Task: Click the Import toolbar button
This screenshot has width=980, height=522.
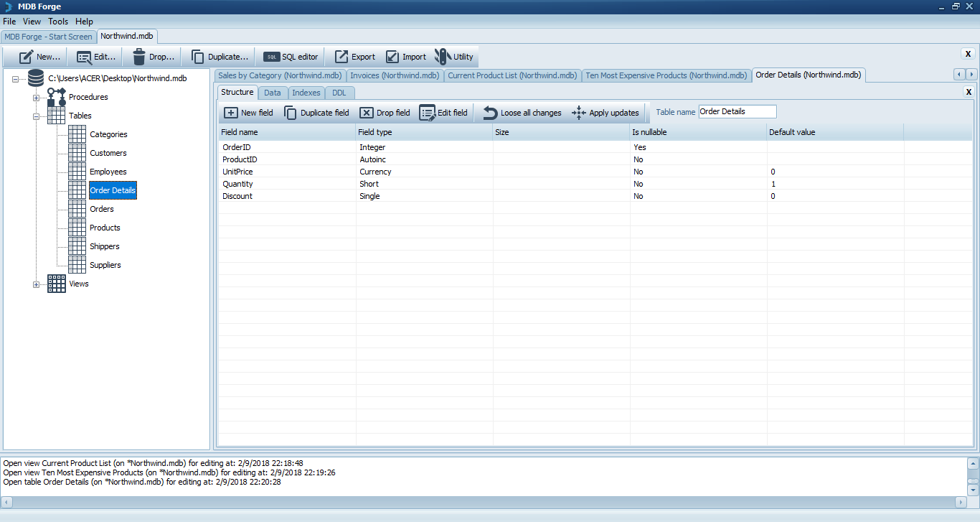Action: point(405,57)
